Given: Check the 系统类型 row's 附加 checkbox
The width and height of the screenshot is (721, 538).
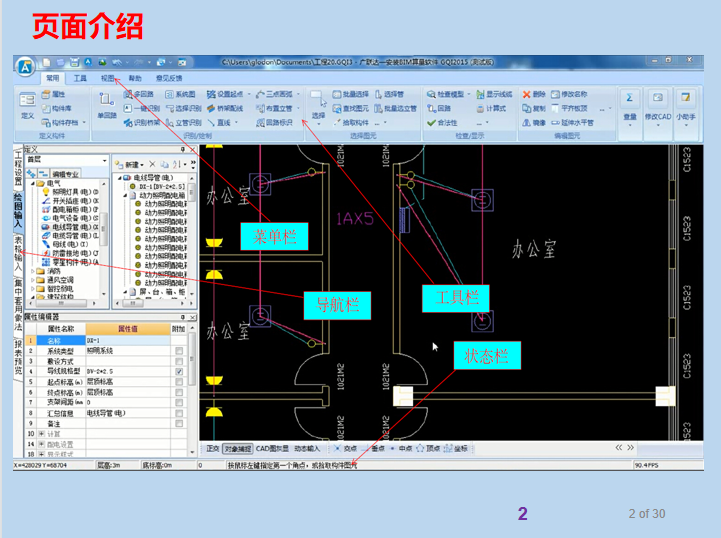Looking at the screenshot, I should [x=179, y=351].
